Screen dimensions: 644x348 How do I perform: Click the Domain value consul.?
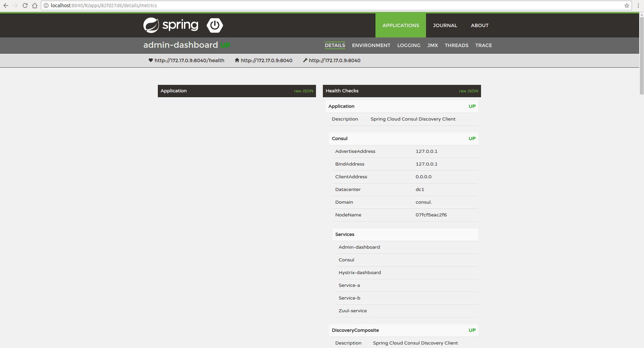tap(424, 202)
